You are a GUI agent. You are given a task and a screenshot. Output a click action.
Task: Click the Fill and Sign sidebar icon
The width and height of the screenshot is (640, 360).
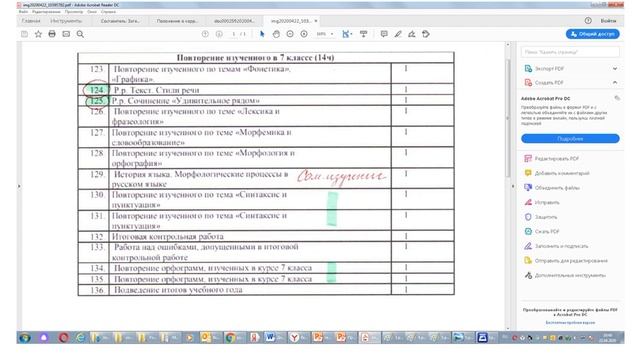click(x=528, y=246)
